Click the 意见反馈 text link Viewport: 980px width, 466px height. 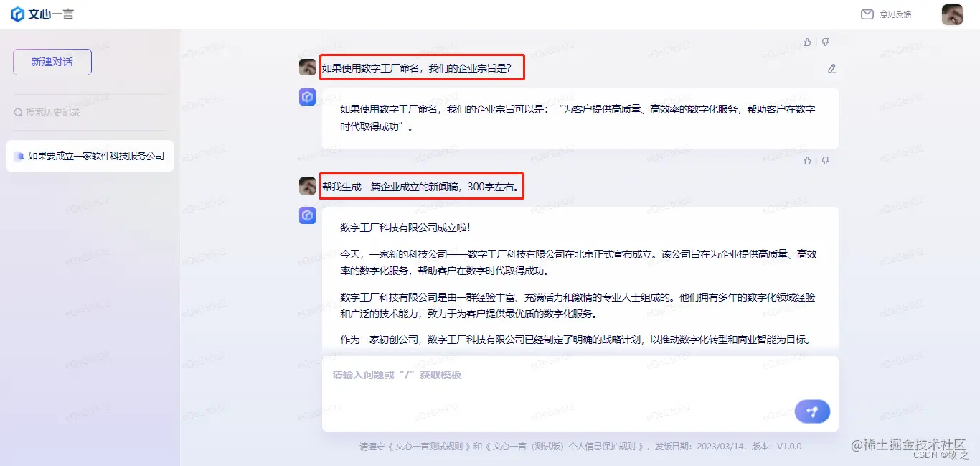point(895,14)
